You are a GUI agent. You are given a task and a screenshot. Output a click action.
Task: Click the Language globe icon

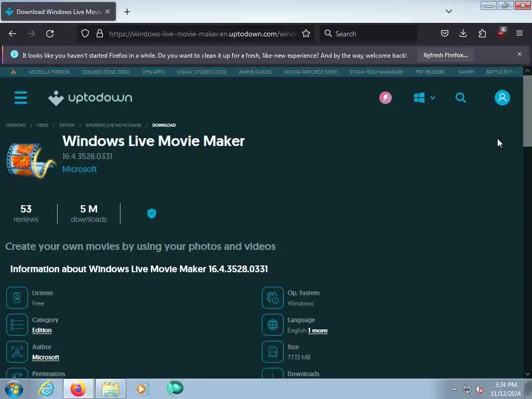[x=272, y=325]
